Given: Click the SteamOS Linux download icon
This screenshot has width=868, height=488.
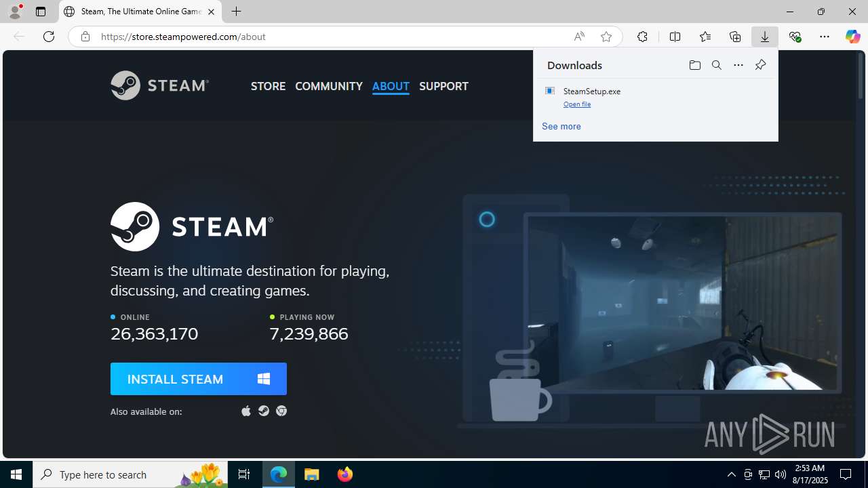Looking at the screenshot, I should 264,411.
